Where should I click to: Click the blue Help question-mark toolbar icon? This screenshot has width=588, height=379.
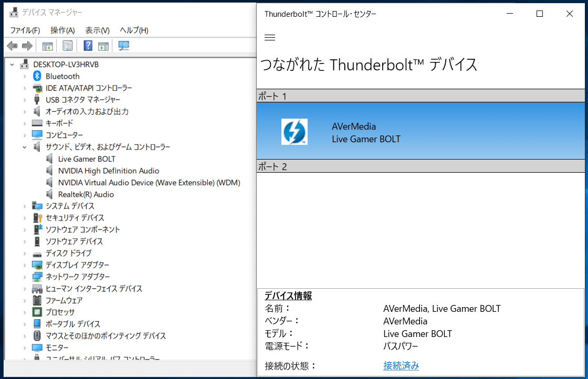point(88,46)
